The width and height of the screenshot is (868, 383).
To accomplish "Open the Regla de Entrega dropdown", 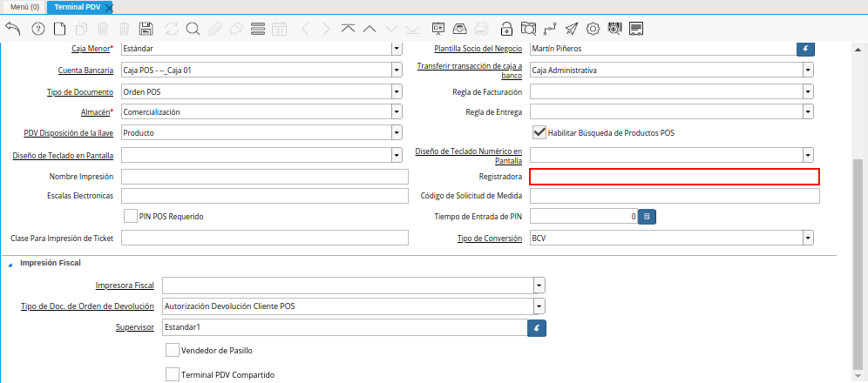I will pos(808,112).
